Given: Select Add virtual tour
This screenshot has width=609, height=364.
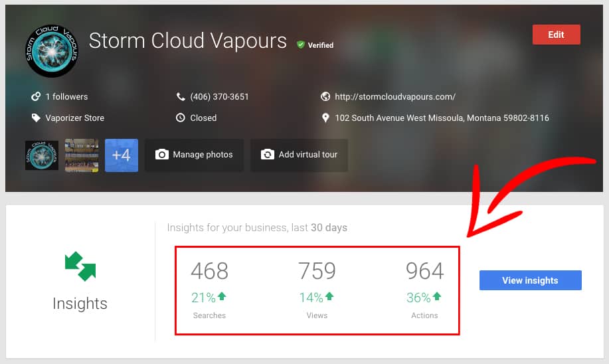Looking at the screenshot, I should pos(299,155).
